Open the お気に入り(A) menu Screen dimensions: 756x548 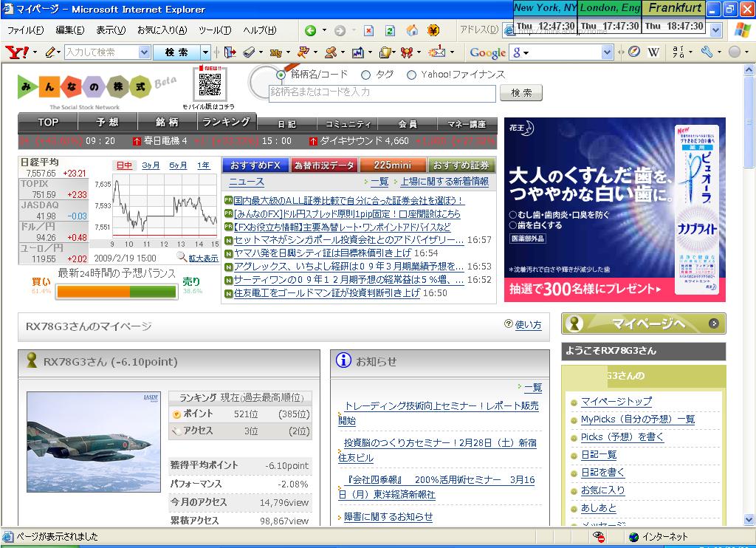pyautogui.click(x=162, y=30)
